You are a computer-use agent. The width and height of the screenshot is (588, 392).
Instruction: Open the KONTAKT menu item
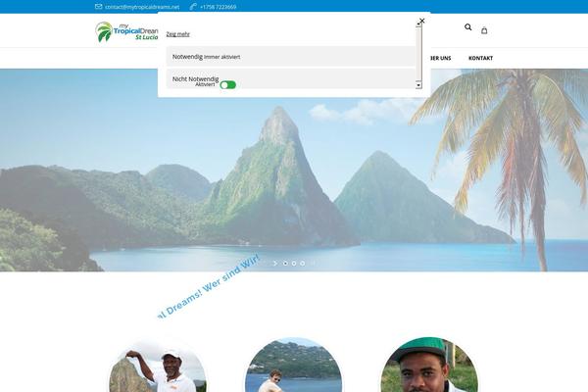[480, 58]
